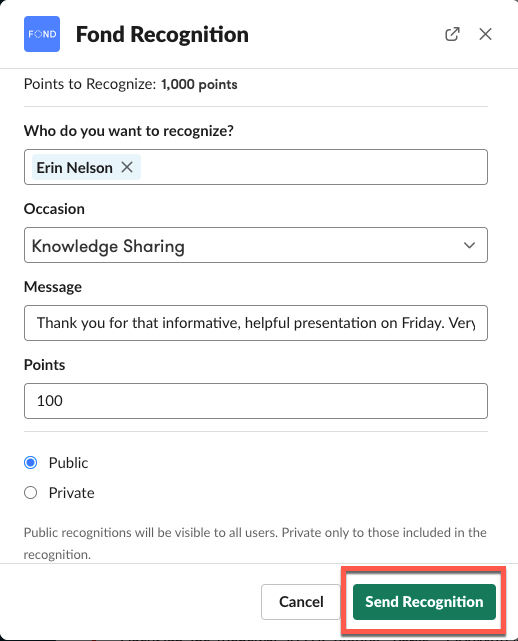This screenshot has width=518, height=641.
Task: Click the Occasion field label
Action: click(54, 209)
